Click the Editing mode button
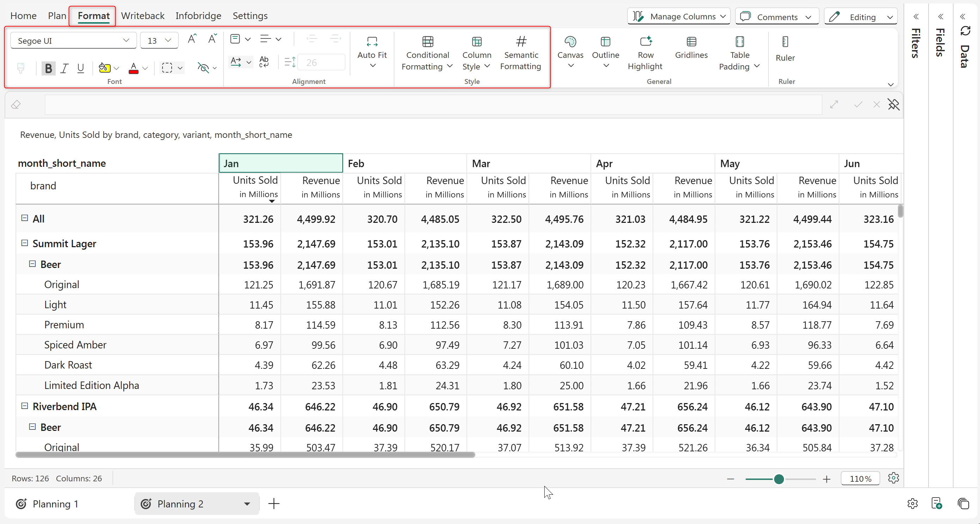 (x=860, y=17)
